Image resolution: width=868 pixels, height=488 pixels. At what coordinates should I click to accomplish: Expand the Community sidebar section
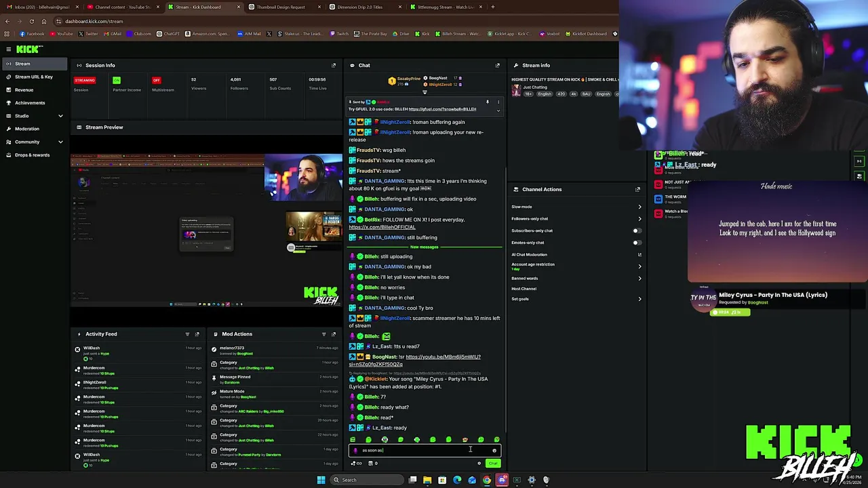(60, 142)
